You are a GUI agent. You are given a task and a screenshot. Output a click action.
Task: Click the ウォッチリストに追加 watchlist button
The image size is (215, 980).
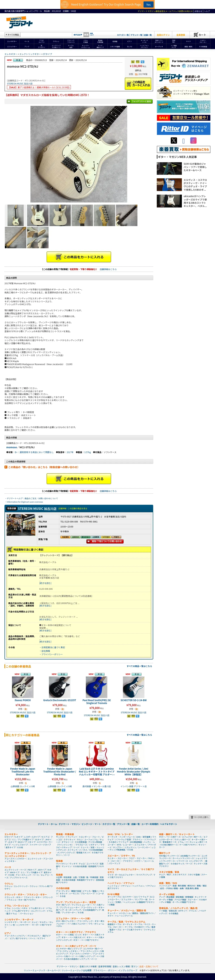pos(139,101)
